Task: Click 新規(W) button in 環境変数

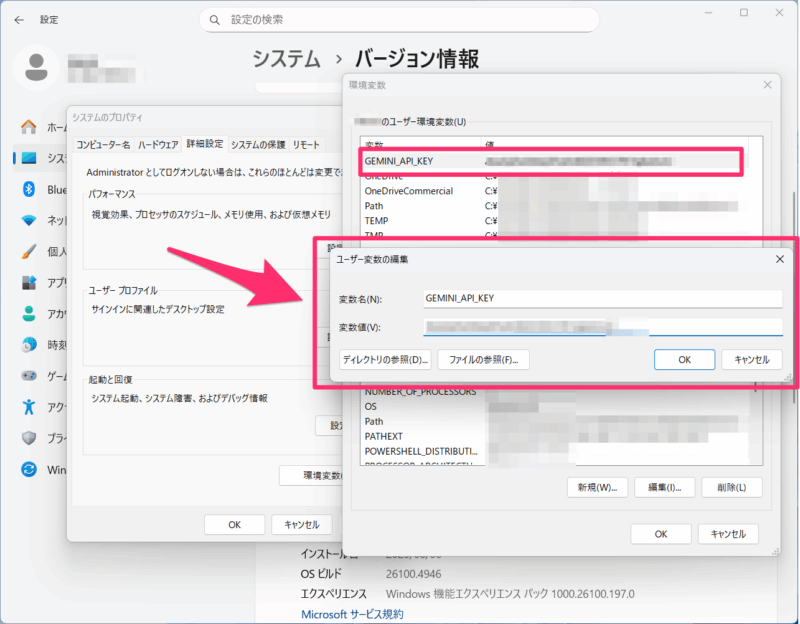Action: pyautogui.click(x=597, y=487)
